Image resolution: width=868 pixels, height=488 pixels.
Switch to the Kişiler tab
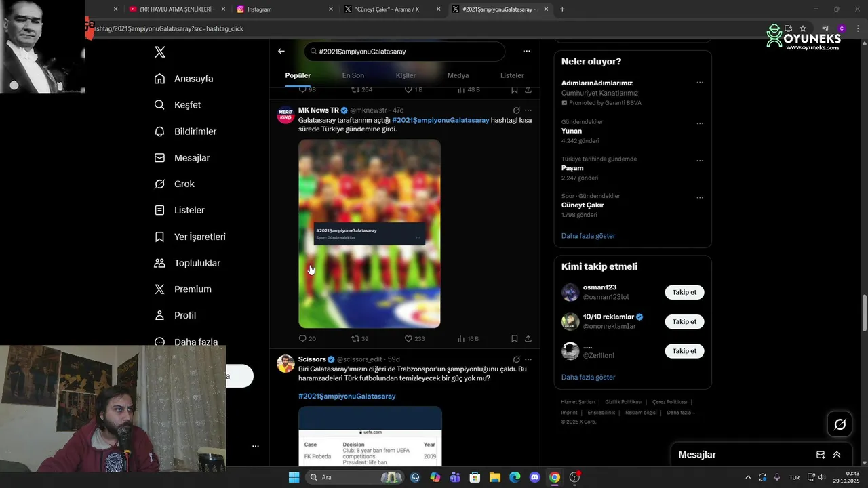(x=406, y=75)
